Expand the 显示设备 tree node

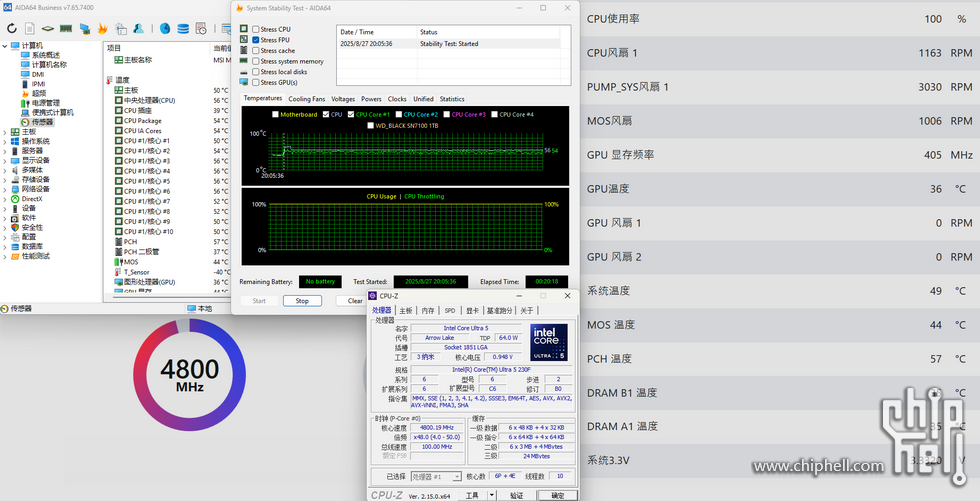coord(6,161)
